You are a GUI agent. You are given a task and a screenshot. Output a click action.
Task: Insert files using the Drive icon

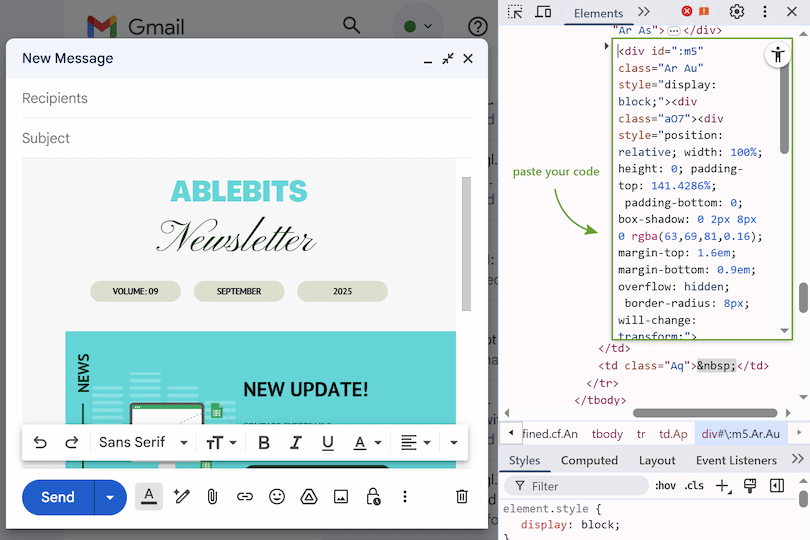pos(309,496)
